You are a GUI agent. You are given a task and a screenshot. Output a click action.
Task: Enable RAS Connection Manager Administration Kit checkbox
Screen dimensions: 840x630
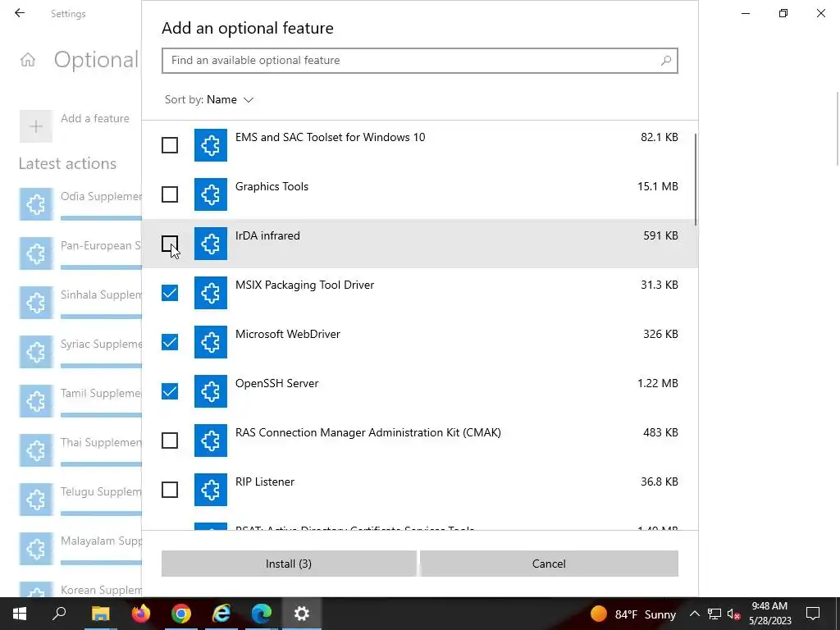click(x=170, y=441)
